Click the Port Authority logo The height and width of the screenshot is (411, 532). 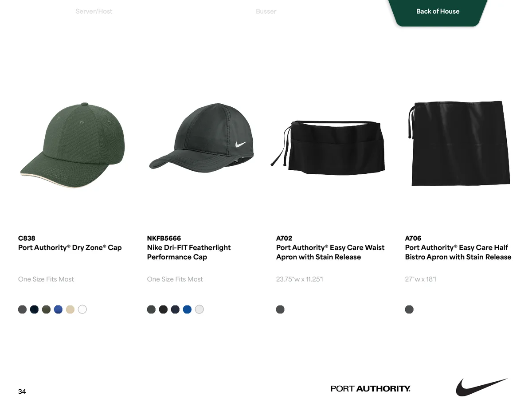(371, 389)
